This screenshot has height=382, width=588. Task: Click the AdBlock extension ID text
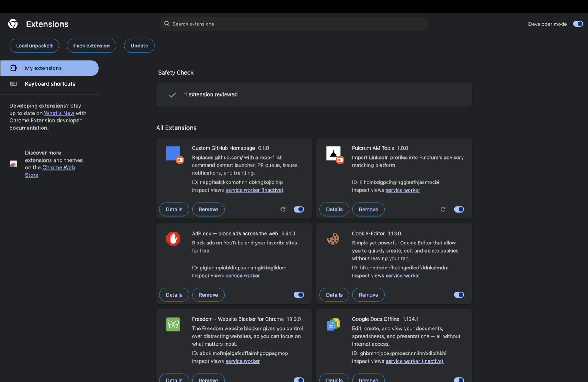coord(239,268)
